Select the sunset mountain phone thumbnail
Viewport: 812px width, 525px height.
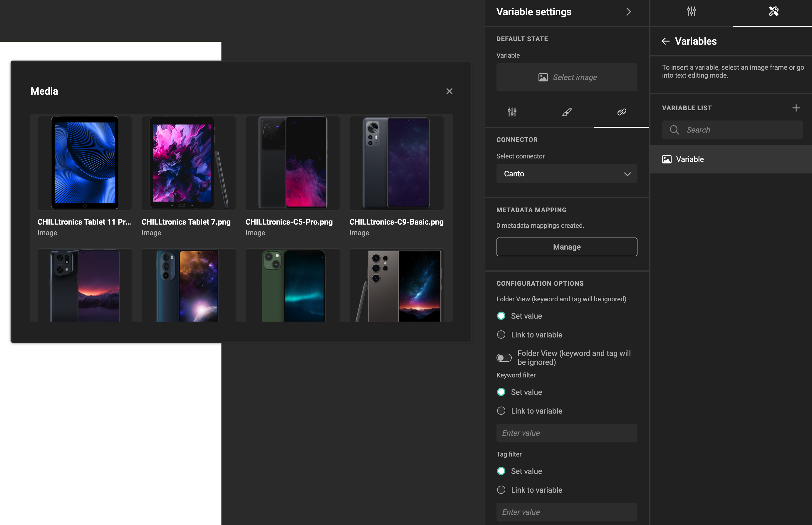(85, 285)
